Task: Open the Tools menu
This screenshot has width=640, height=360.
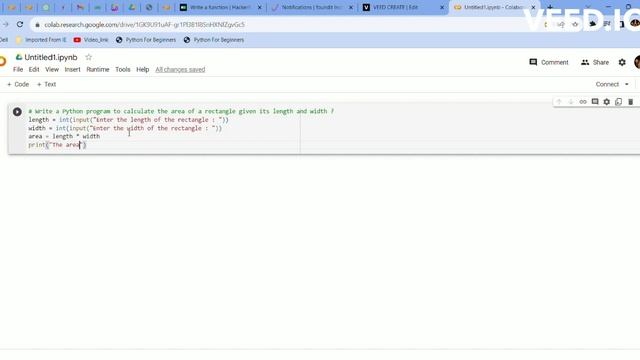Action: click(x=122, y=69)
